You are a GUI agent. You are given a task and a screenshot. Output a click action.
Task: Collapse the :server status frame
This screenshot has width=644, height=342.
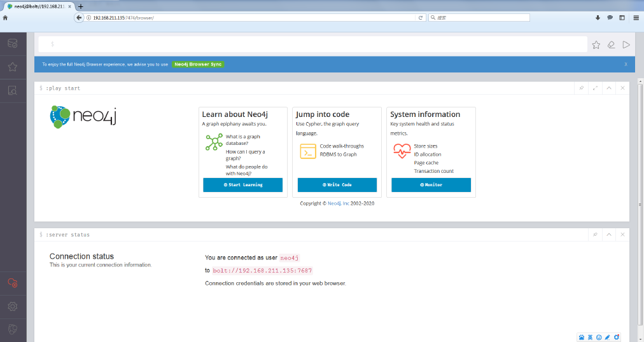pyautogui.click(x=609, y=235)
